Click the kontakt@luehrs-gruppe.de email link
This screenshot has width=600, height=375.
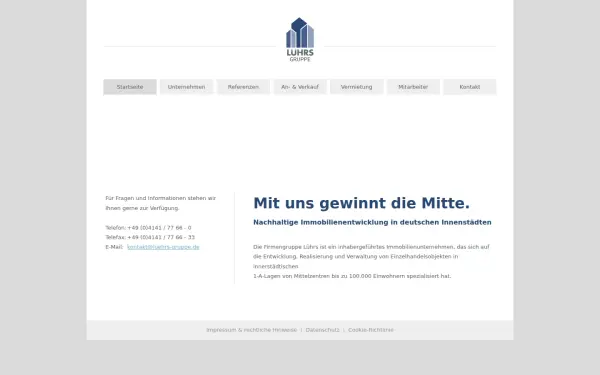tap(163, 247)
